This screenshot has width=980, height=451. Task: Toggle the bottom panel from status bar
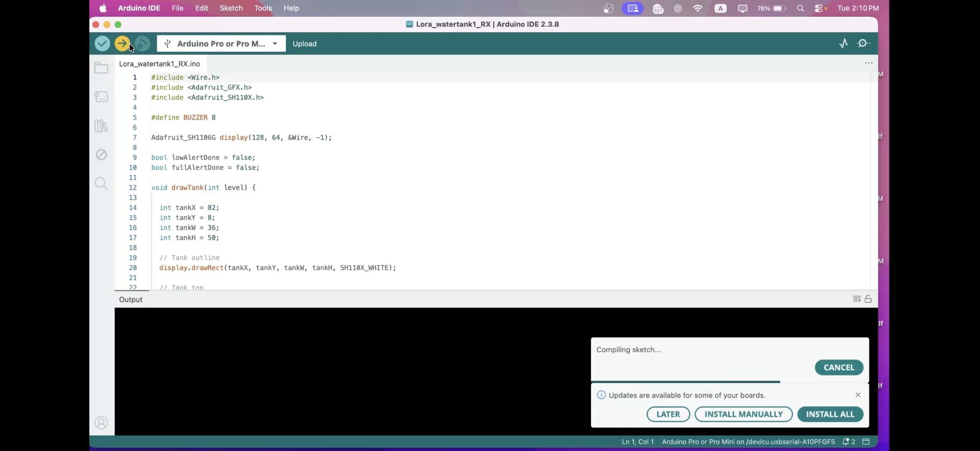click(x=866, y=442)
